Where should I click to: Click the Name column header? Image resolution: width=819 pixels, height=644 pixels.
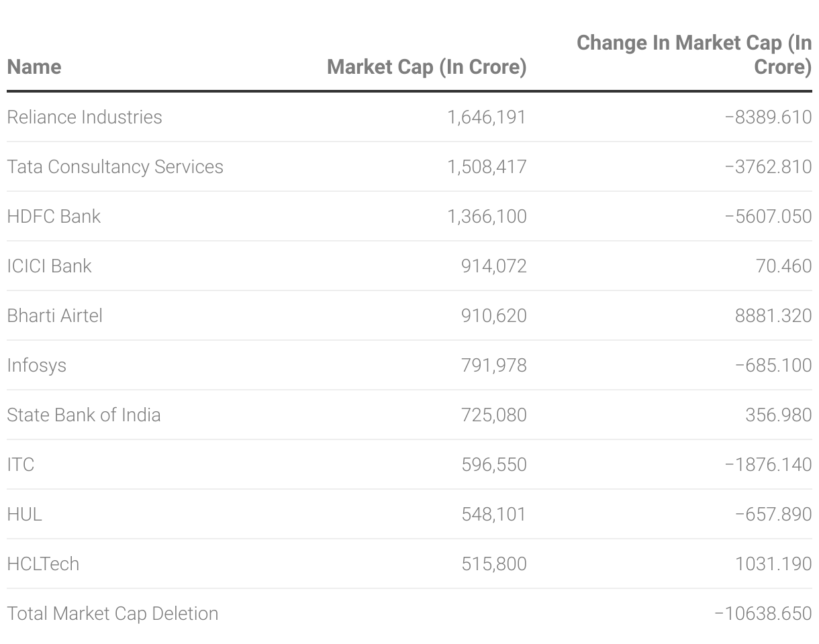click(x=34, y=67)
